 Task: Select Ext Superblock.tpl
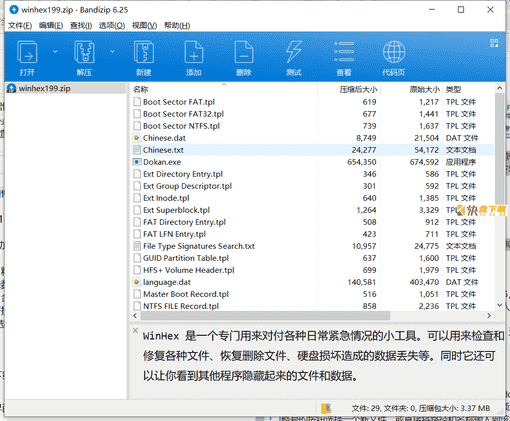click(x=313, y=210)
